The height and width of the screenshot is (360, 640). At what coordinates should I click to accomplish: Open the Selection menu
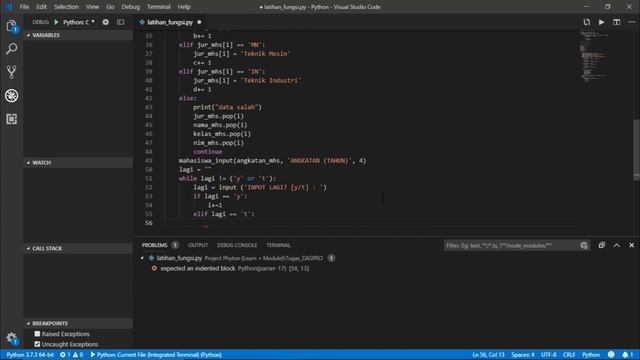pos(66,7)
